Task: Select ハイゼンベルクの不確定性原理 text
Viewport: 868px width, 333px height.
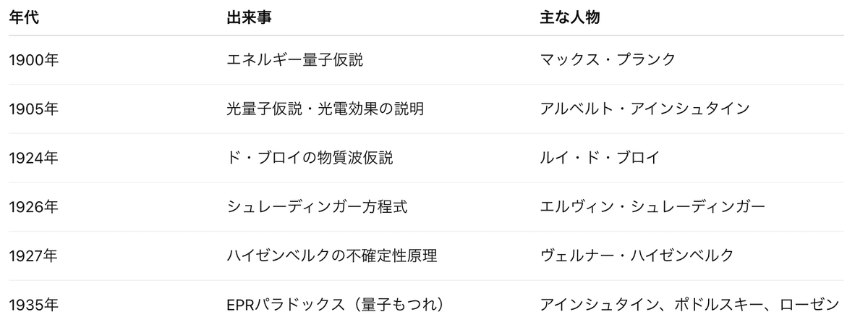Action: [332, 256]
